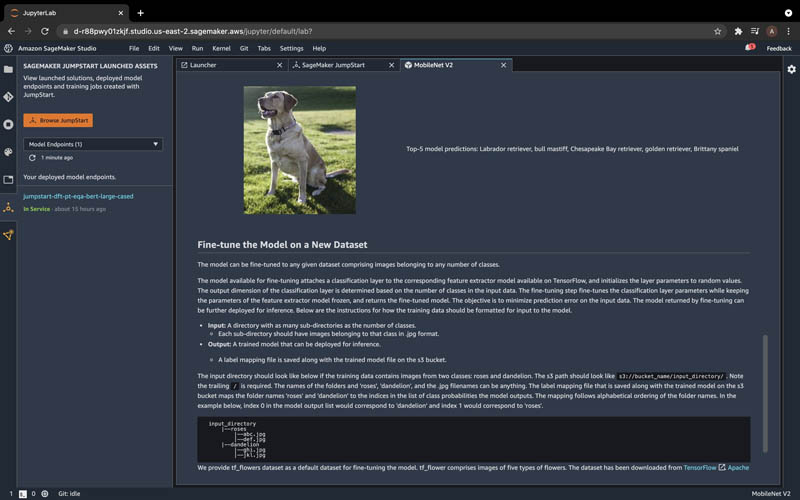Click the Labrador dog sample image

(x=299, y=150)
